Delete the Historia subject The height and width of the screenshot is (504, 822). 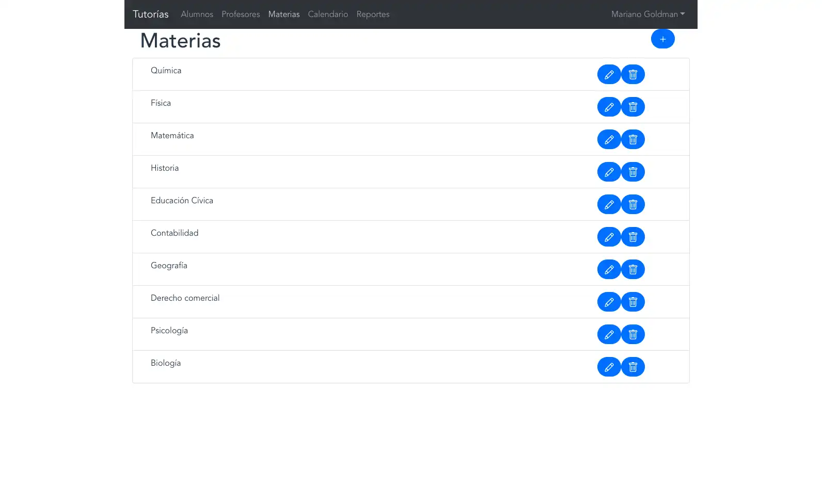[x=633, y=172]
